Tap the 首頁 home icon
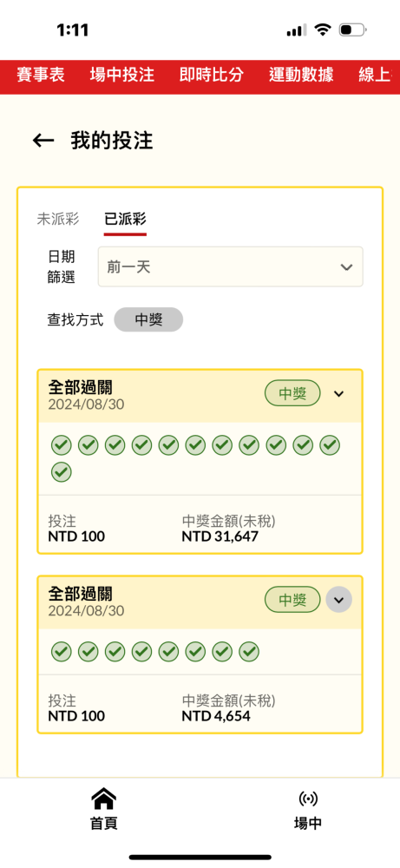The height and width of the screenshot is (868, 400). coord(103,799)
